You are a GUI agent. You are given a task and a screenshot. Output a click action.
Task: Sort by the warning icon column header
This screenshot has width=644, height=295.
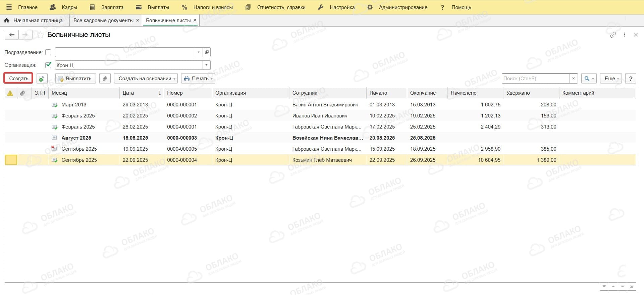click(10, 93)
